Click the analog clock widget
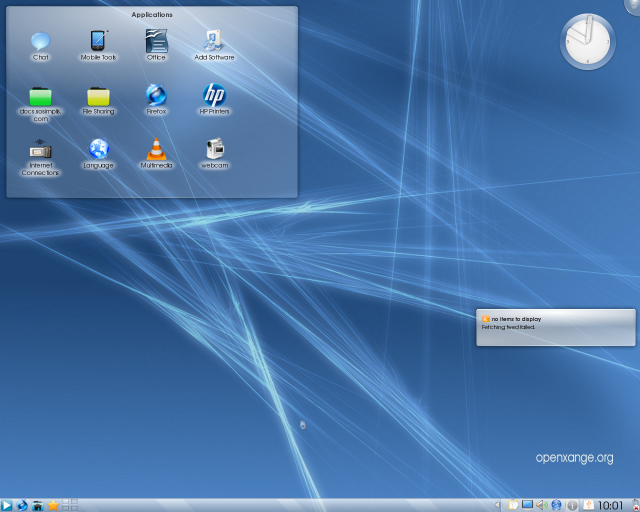640x512 pixels. (587, 42)
